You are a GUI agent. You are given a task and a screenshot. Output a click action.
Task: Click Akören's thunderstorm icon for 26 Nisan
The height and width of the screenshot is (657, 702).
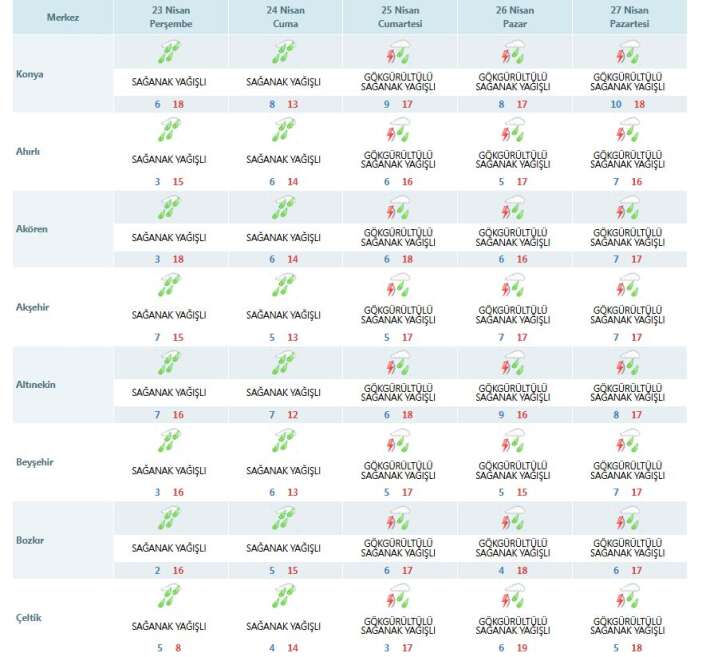pyautogui.click(x=514, y=208)
